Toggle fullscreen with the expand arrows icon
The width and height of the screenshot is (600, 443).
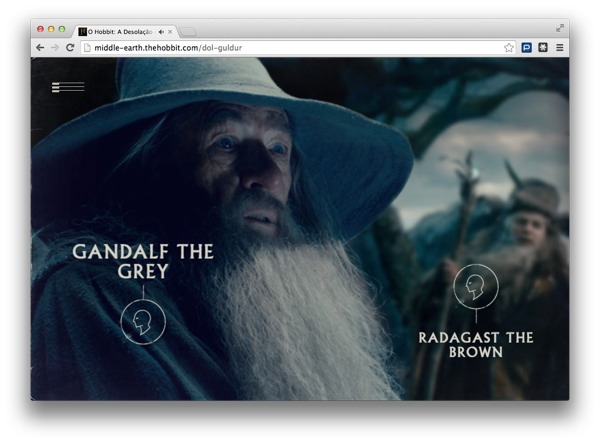point(560,28)
